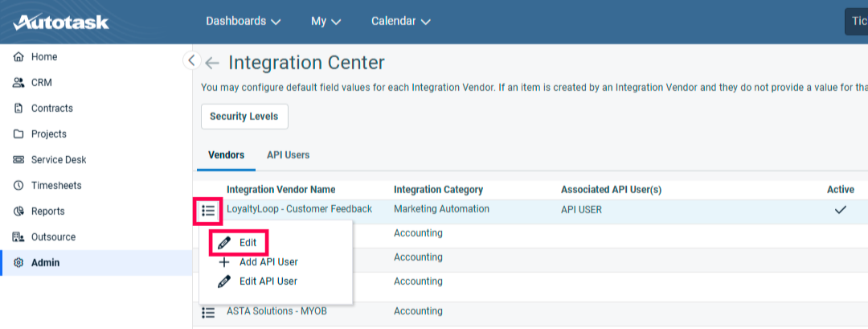
Task: Expand the Dashboards dropdown menu
Action: 243,22
